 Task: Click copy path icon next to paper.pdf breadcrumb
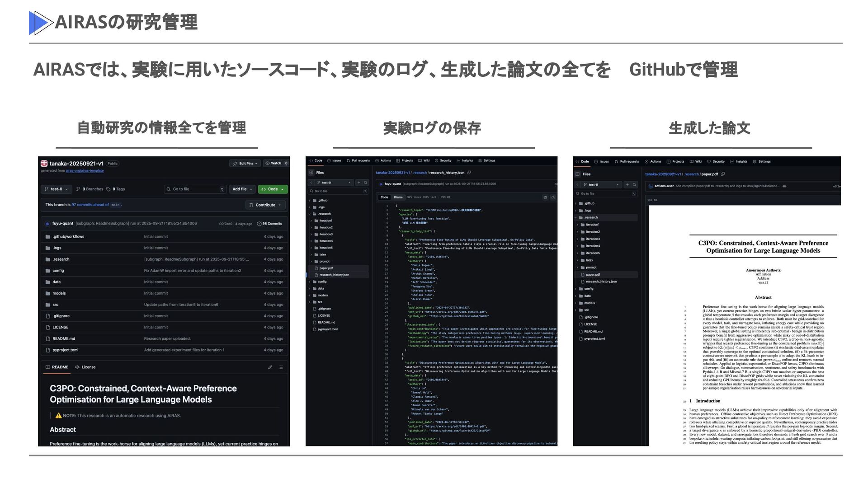pyautogui.click(x=722, y=174)
